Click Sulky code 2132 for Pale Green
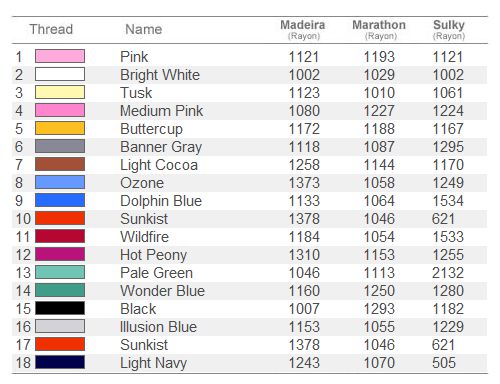Viewport: 500px width, 384px height. tap(448, 273)
